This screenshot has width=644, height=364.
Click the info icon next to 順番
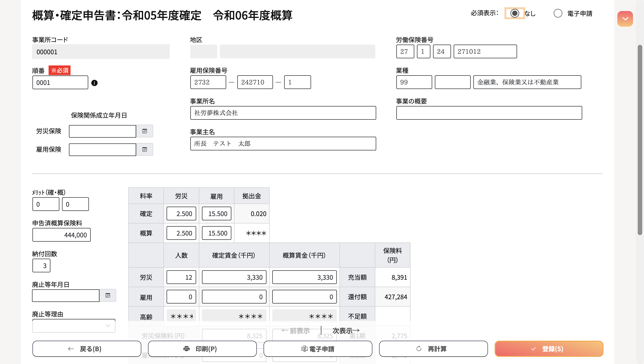(94, 83)
